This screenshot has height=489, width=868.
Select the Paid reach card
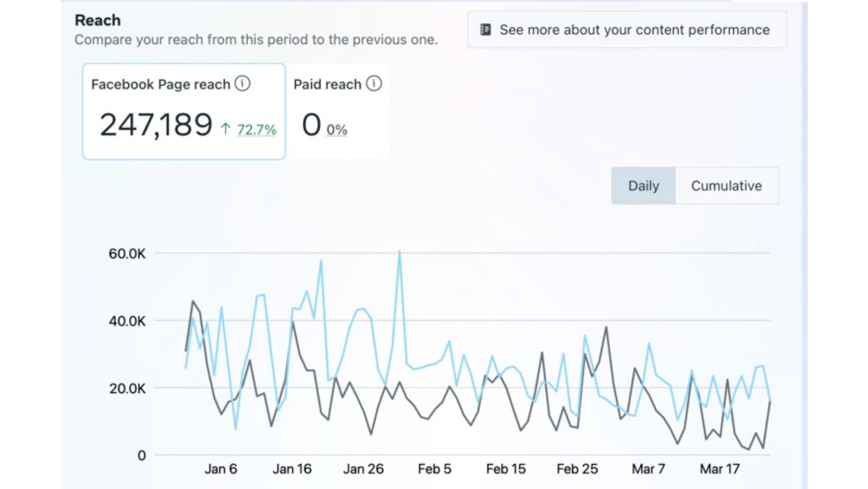coord(338,111)
